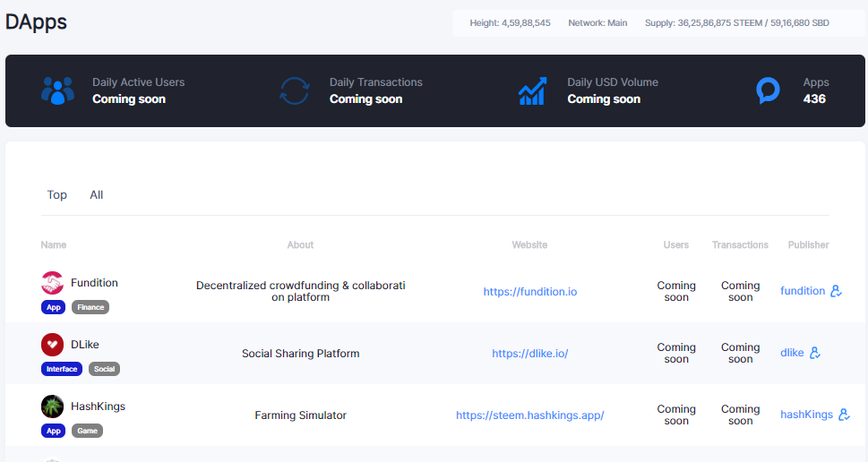Select the Fundition app name
The image size is (868, 462).
pyautogui.click(x=94, y=283)
